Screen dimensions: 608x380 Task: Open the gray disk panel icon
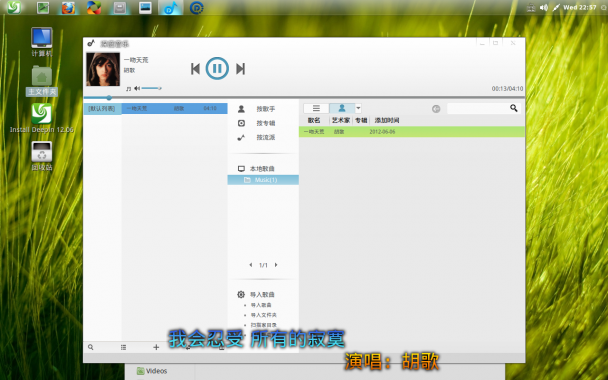click(x=119, y=7)
